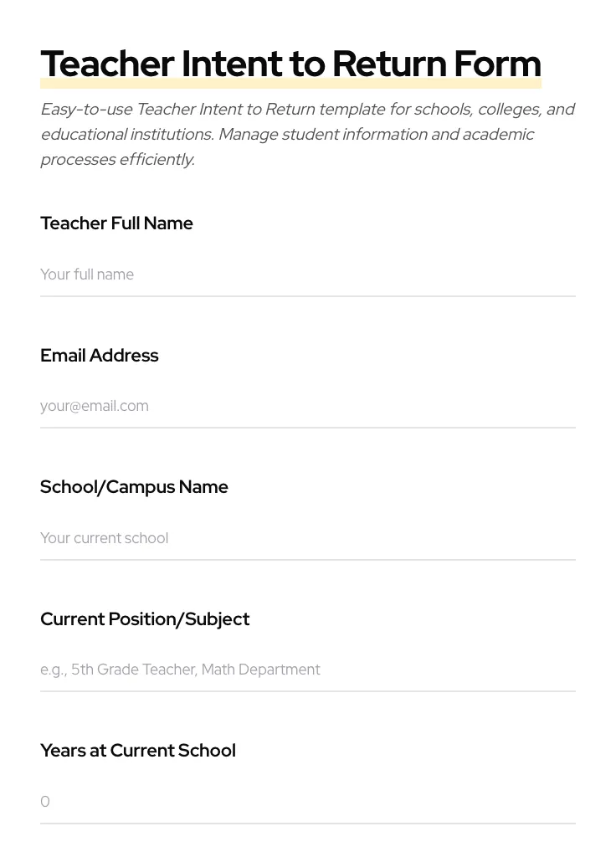Click the Teacher Full Name label
This screenshot has width=616, height=857.
pos(116,223)
